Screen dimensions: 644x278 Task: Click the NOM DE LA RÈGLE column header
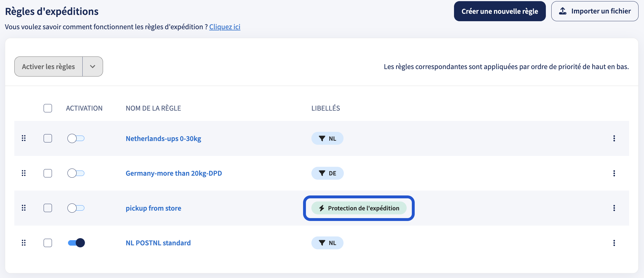pyautogui.click(x=153, y=108)
